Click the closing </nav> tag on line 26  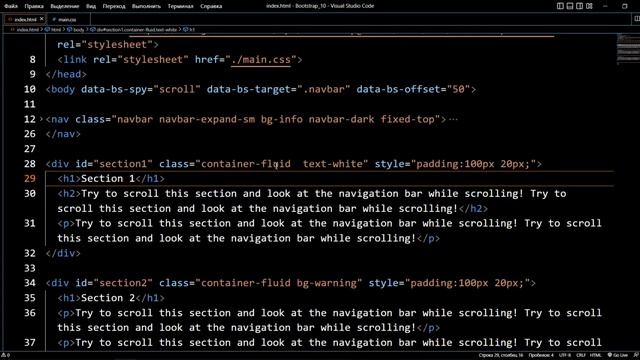coord(63,134)
